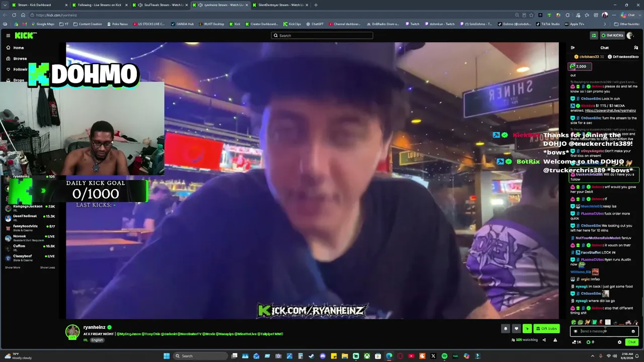Collapse the chat panel with the arrow icon
The height and width of the screenshot is (362, 644).
tap(573, 48)
